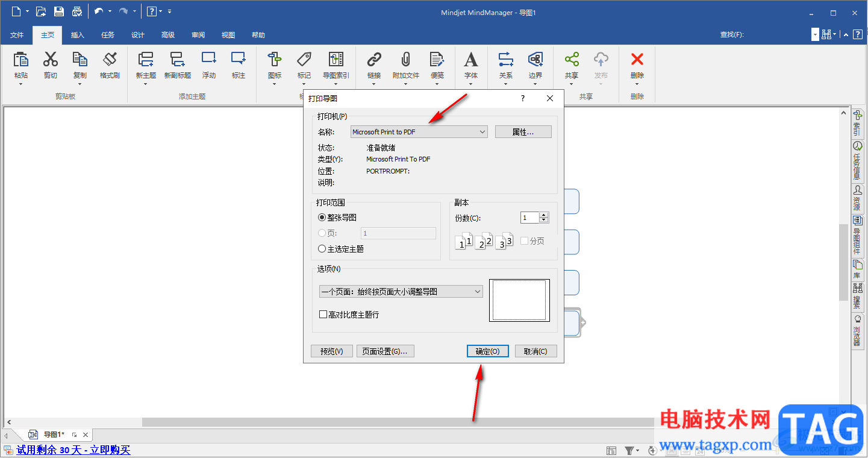Save the map with the floppy disk icon
868x458 pixels.
click(59, 11)
